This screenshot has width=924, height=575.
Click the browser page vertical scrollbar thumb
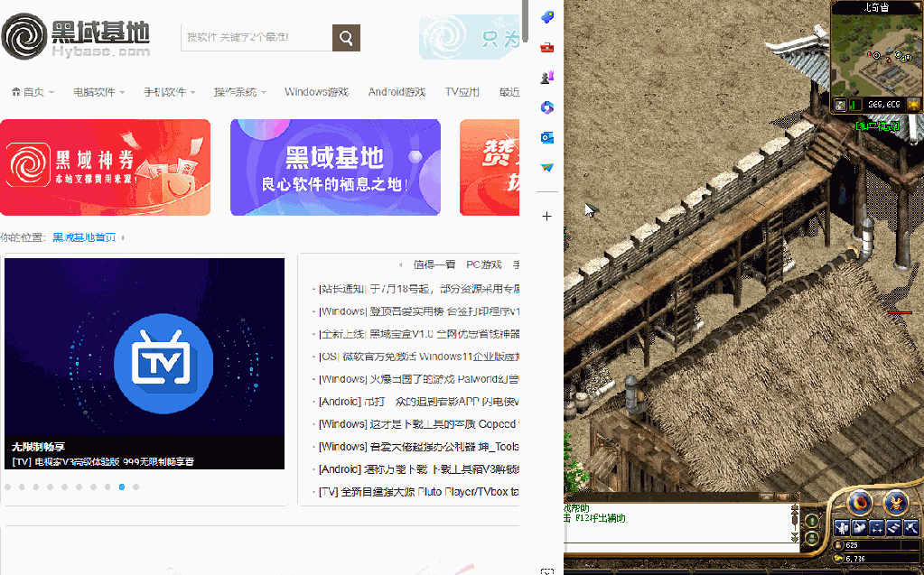(525, 21)
